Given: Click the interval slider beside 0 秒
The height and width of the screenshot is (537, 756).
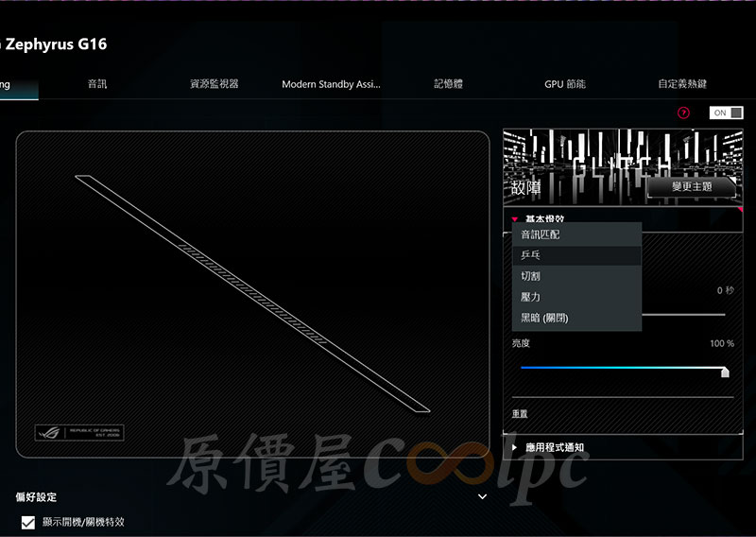Looking at the screenshot, I should click(683, 315).
